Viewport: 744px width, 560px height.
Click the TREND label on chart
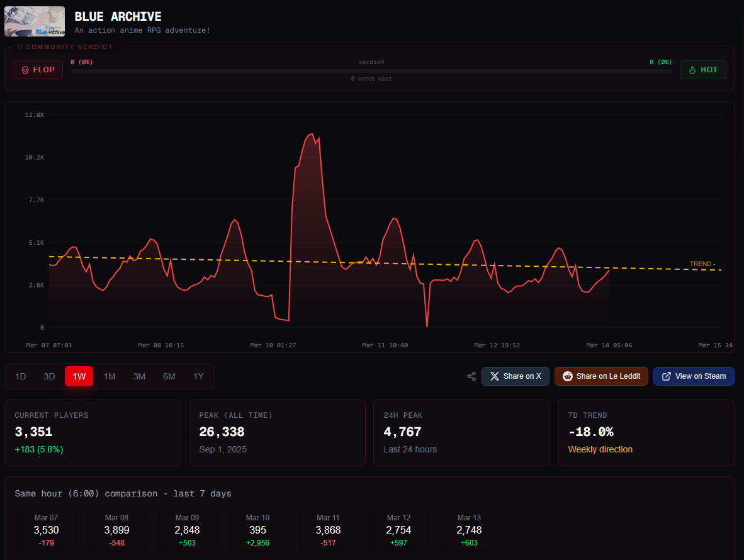702,264
